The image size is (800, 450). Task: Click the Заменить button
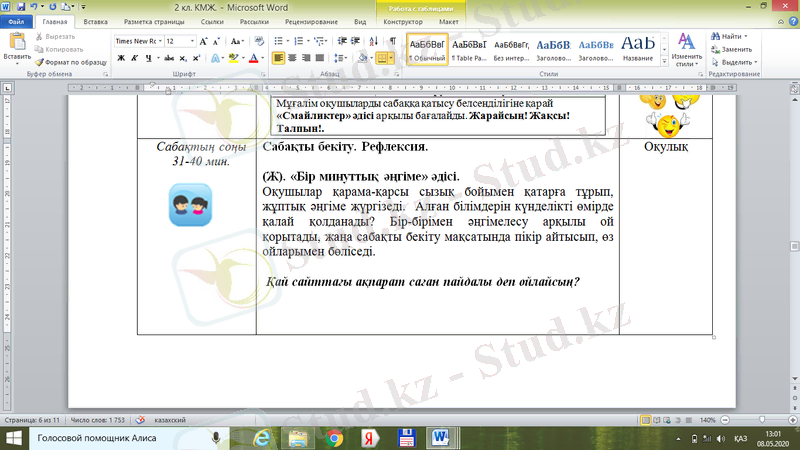coord(735,48)
